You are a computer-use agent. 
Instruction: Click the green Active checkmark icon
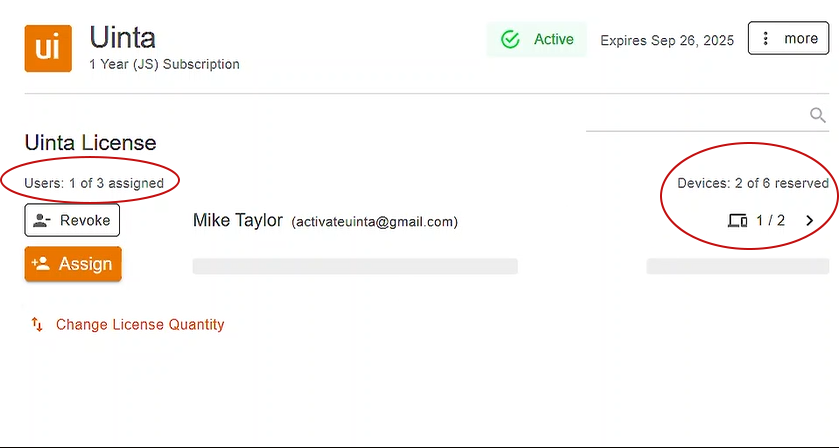pos(511,40)
